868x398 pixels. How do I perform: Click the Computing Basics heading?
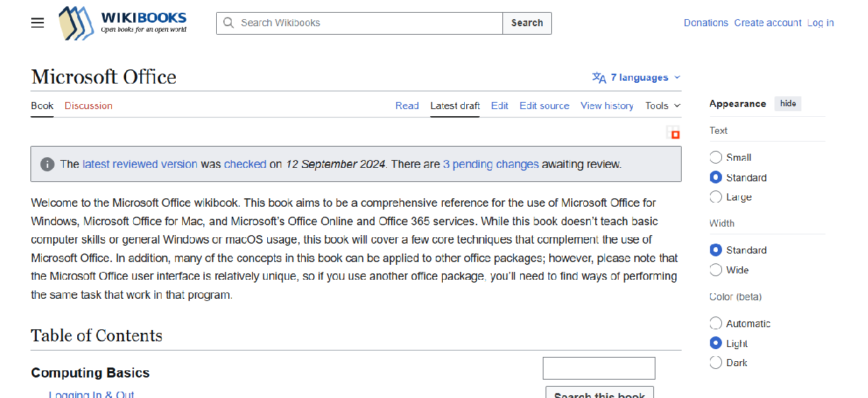[x=90, y=373]
